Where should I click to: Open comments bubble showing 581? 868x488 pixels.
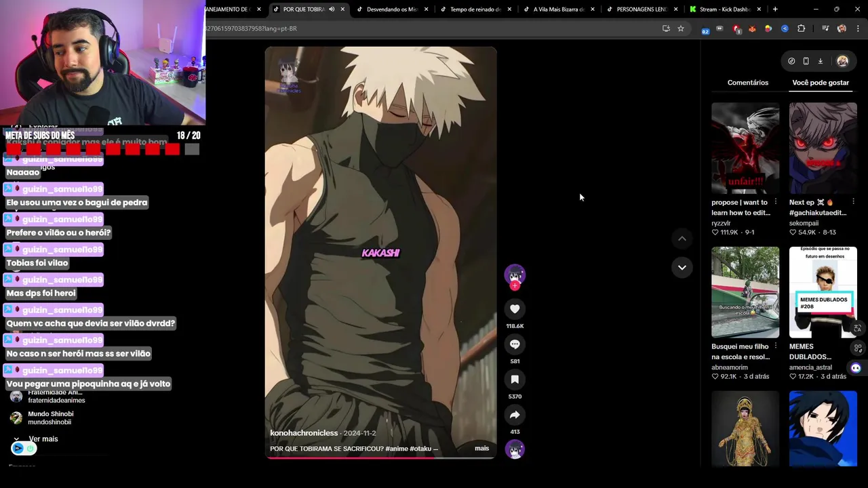tap(515, 344)
